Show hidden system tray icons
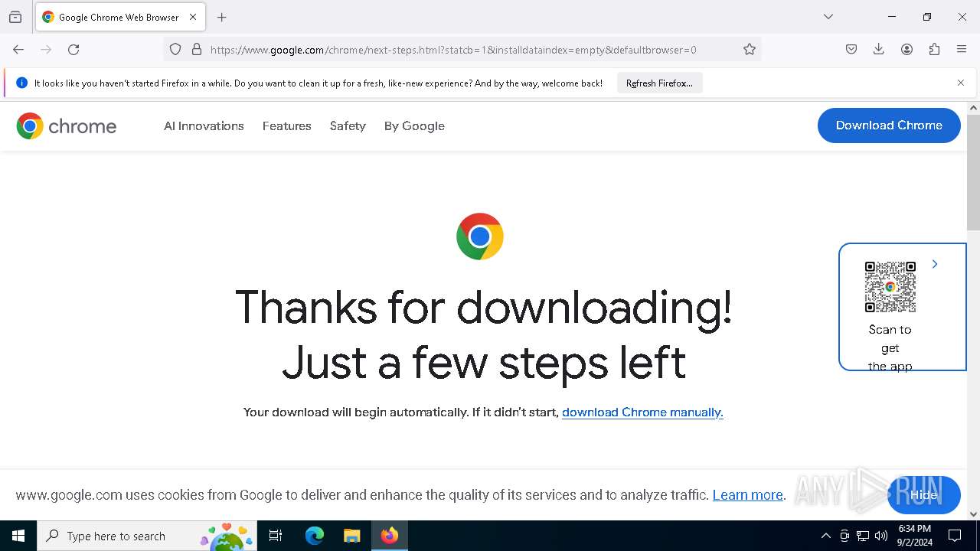 825,536
